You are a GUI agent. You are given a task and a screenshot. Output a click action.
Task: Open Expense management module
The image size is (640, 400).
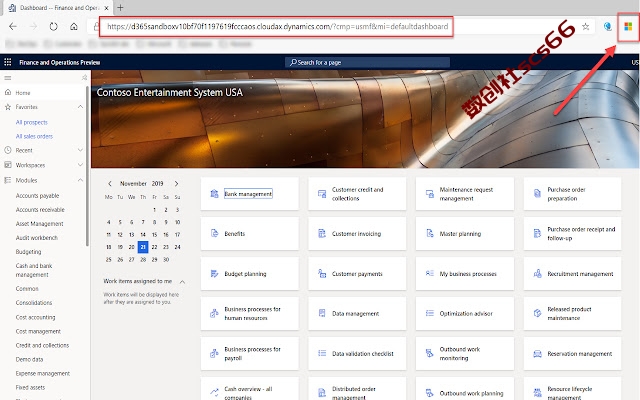pos(42,373)
